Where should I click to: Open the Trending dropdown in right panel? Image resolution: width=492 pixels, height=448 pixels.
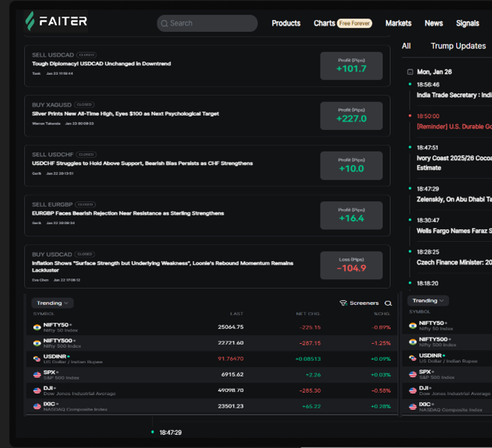(x=428, y=301)
